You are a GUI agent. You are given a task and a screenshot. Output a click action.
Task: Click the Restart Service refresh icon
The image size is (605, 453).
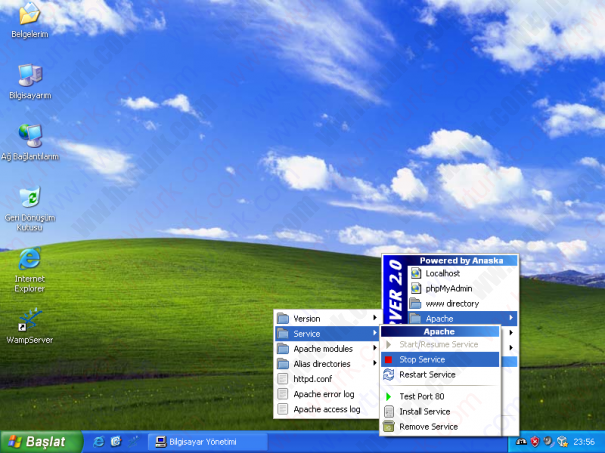click(389, 375)
